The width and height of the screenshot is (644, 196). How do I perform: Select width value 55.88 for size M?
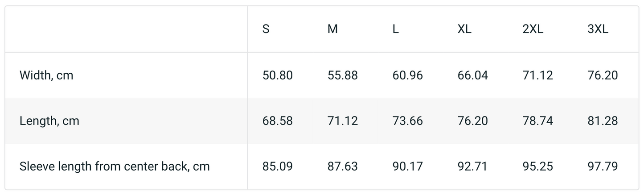(343, 75)
